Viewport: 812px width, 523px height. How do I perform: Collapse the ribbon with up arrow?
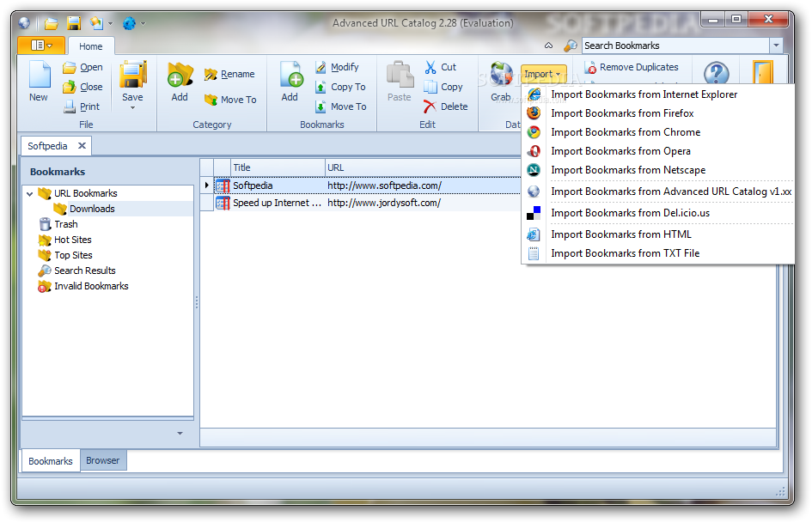(548, 46)
